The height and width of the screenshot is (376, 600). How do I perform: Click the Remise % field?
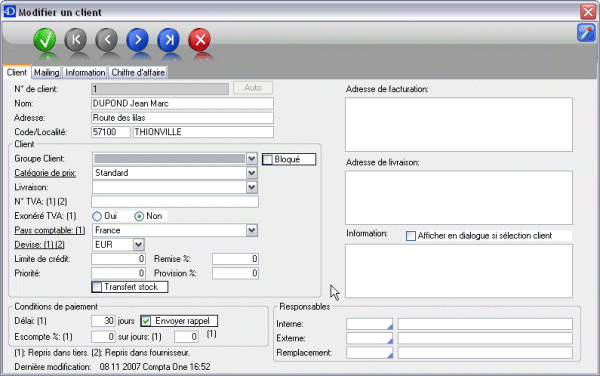(x=235, y=259)
